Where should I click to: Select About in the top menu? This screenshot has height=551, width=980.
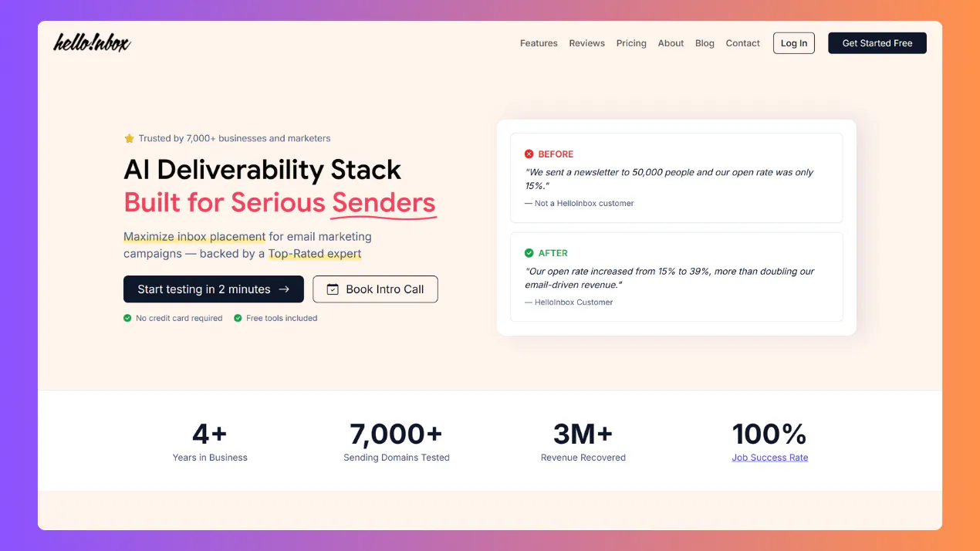(x=671, y=43)
